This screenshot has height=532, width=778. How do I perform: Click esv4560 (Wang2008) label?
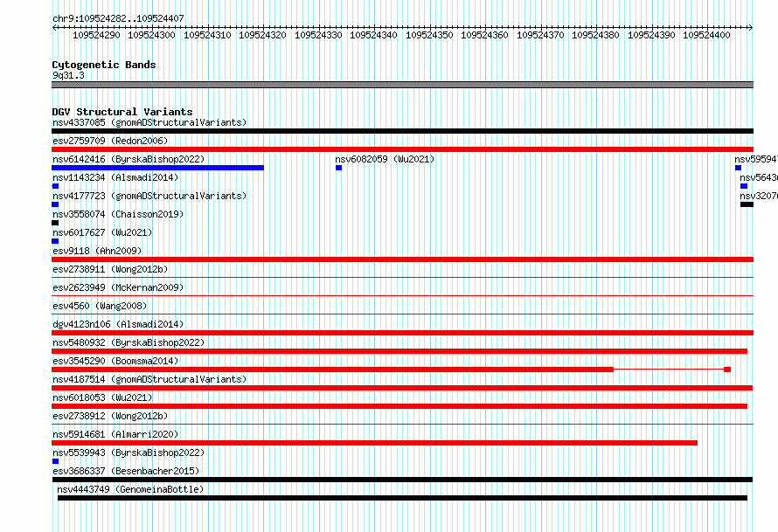100,306
